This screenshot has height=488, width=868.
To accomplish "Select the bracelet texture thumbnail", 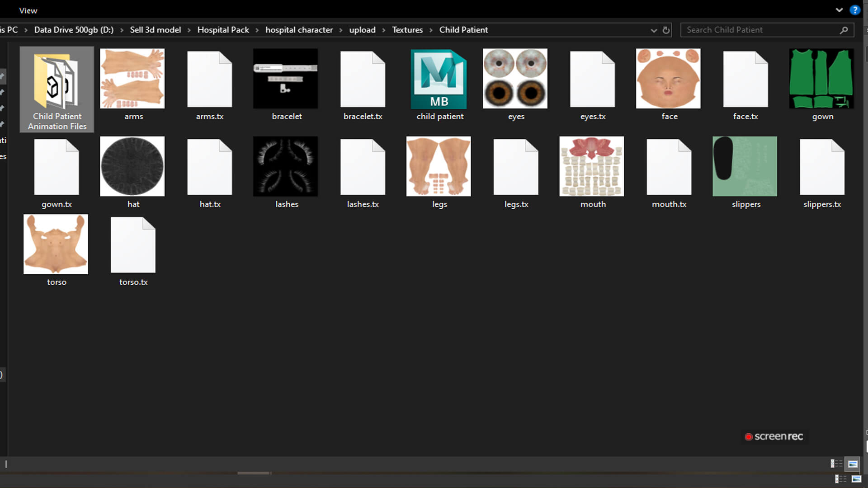I will [286, 79].
